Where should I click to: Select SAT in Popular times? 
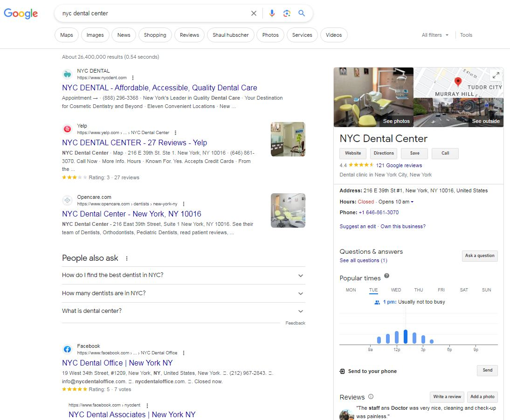(464, 290)
